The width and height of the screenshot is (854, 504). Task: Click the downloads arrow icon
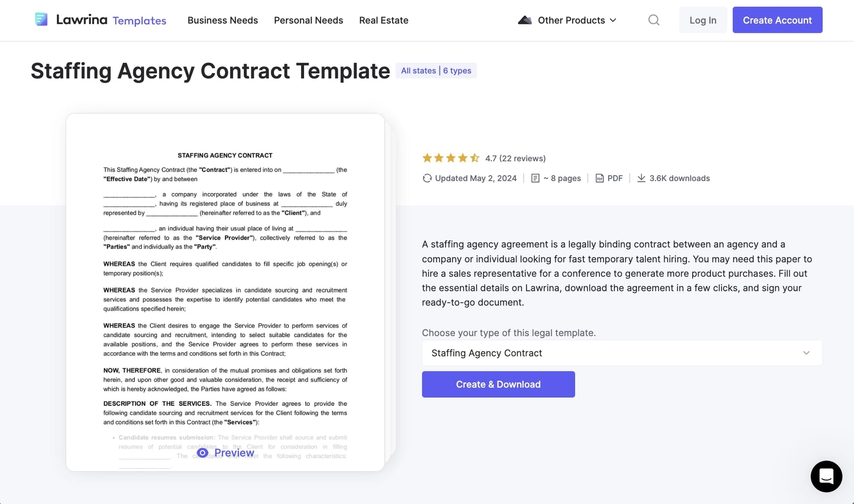click(x=641, y=178)
